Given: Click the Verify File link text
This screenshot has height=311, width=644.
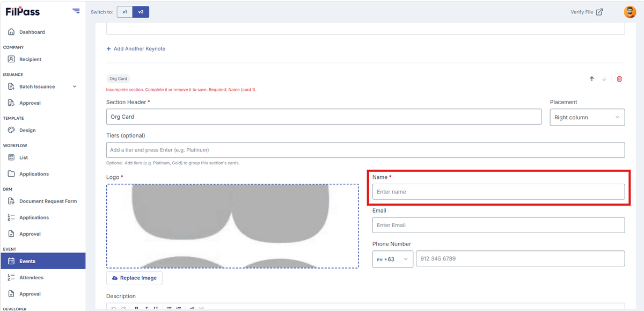Looking at the screenshot, I should [x=582, y=12].
